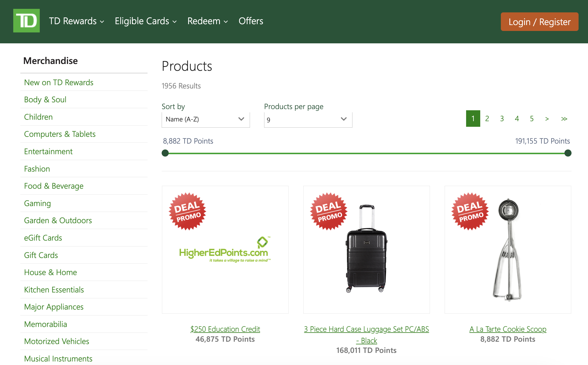Open the $250 Education Credit product link
This screenshot has height=365, width=588.
pos(225,329)
